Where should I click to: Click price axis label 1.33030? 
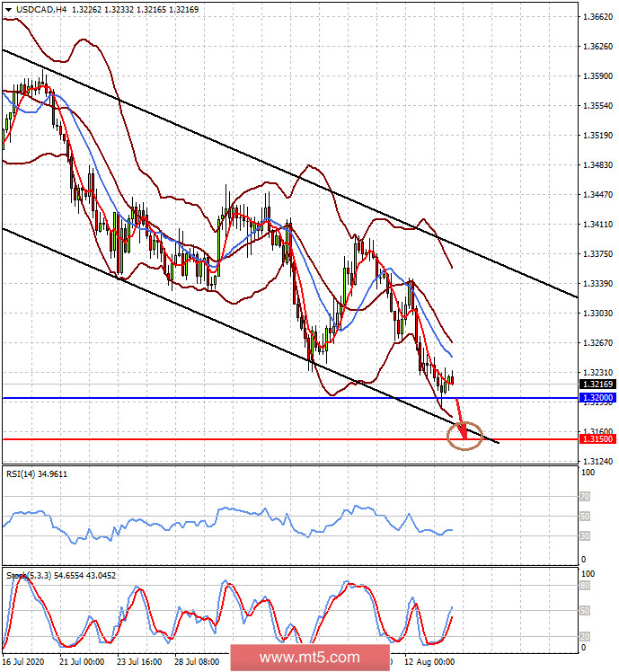click(x=598, y=314)
